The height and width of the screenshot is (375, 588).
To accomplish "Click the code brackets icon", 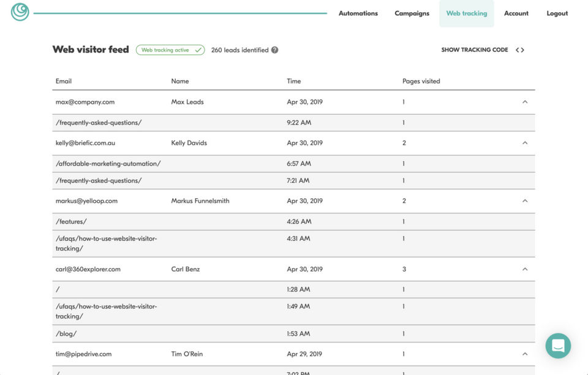I will [x=519, y=50].
